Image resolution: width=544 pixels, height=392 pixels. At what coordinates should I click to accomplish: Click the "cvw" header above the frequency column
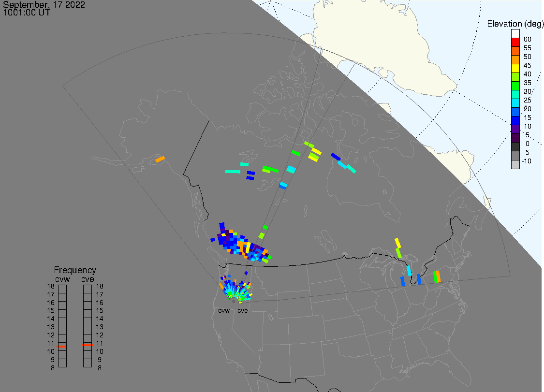coord(62,279)
